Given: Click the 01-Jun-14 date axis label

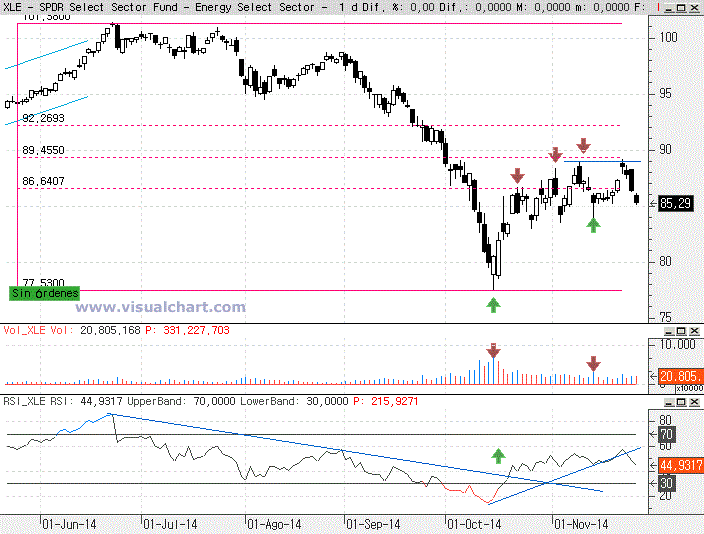Looking at the screenshot, I should (x=69, y=524).
